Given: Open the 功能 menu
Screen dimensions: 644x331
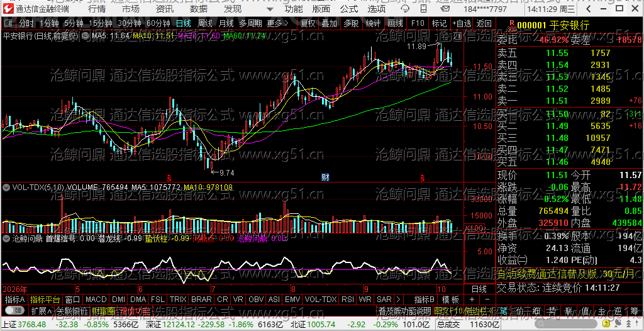Looking at the screenshot, I should [x=294, y=9].
